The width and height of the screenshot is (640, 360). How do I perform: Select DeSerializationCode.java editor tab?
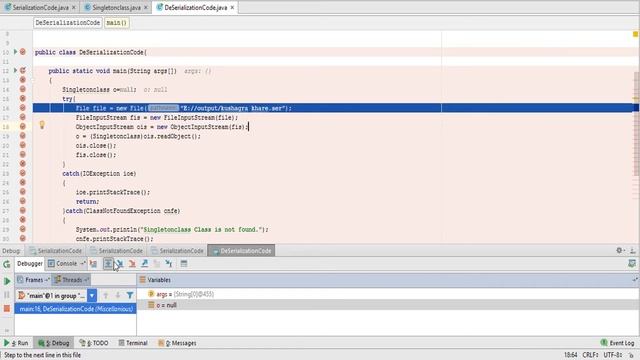coord(196,7)
